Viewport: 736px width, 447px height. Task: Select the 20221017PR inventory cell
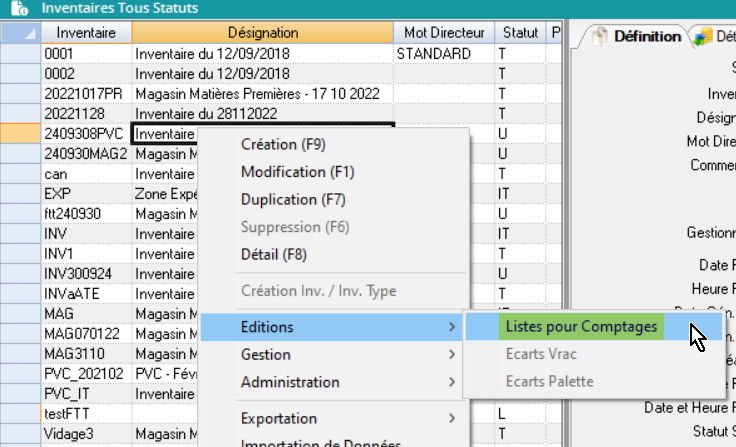point(86,93)
